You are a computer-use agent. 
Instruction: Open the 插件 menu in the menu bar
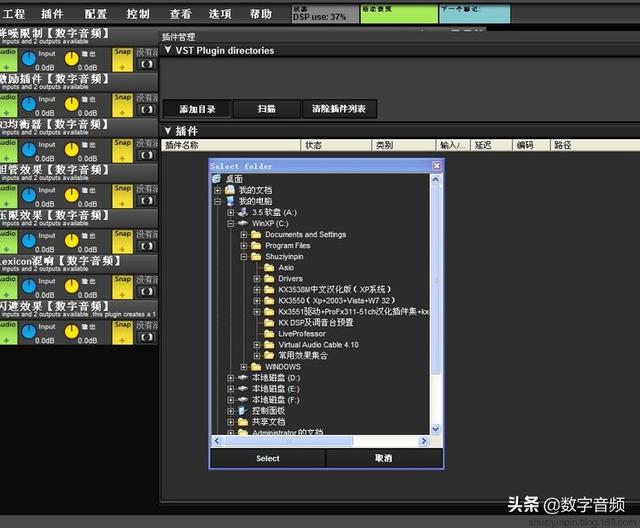[52, 14]
